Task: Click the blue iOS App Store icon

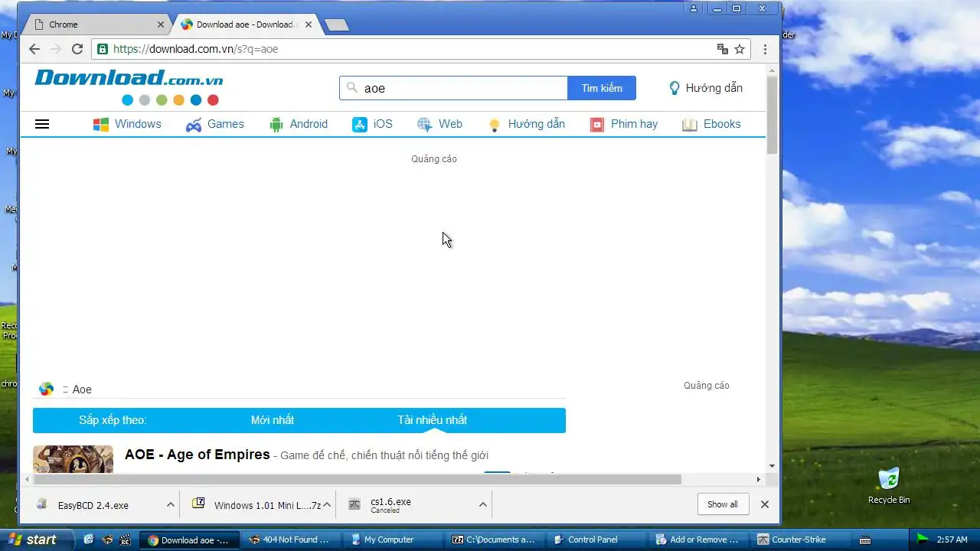Action: click(x=360, y=125)
